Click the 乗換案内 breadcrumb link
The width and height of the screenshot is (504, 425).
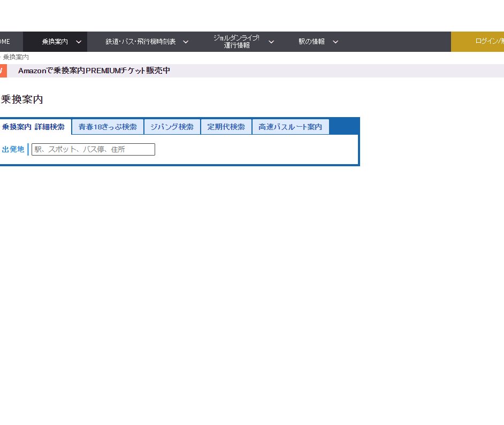click(16, 57)
